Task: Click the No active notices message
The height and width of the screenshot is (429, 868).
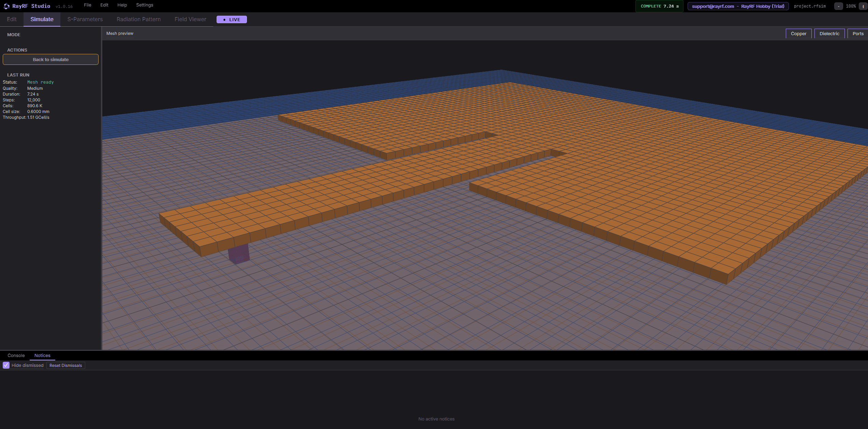Action: (x=436, y=419)
